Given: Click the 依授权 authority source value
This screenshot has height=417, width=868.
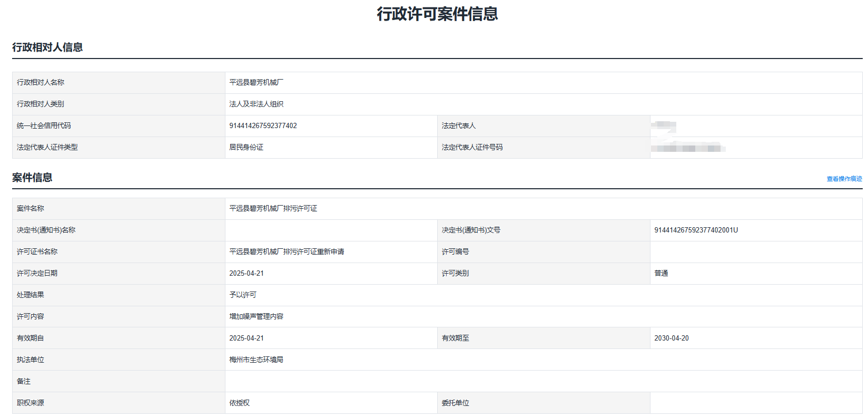Looking at the screenshot, I should [239, 403].
